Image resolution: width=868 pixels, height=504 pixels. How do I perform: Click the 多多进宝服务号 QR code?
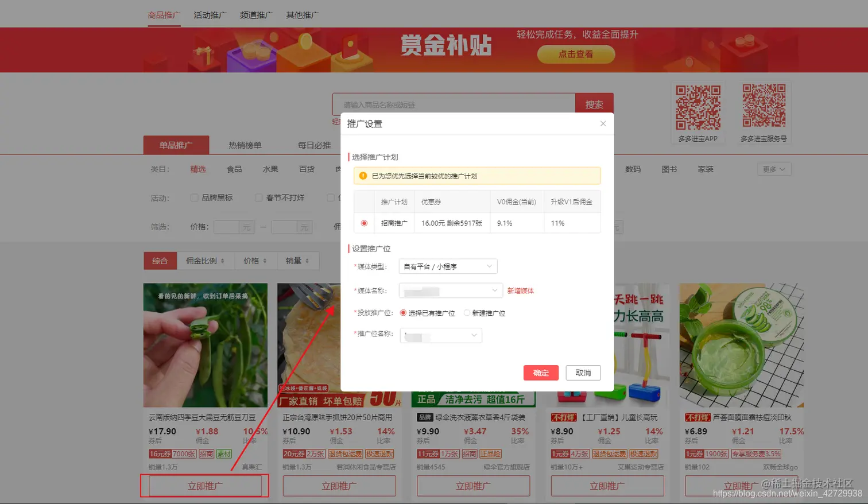764,106
